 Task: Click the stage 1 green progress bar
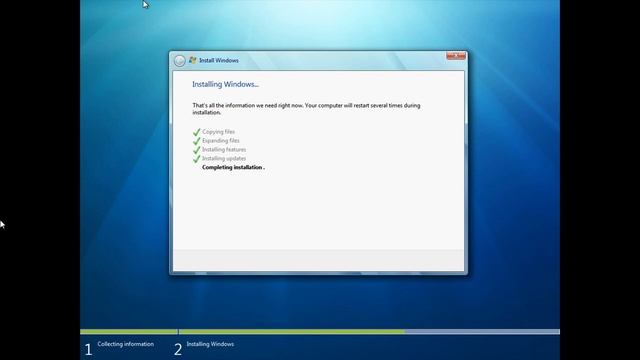tap(129, 332)
